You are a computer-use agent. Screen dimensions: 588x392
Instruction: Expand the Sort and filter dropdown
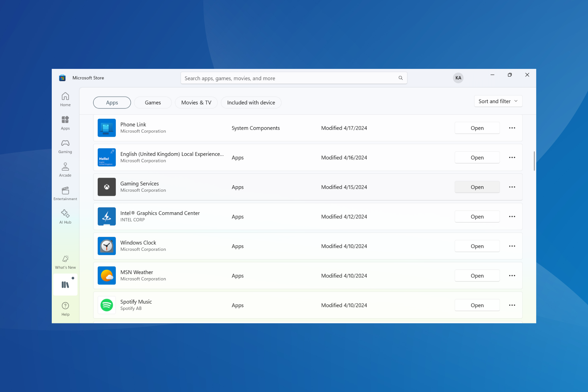[498, 101]
